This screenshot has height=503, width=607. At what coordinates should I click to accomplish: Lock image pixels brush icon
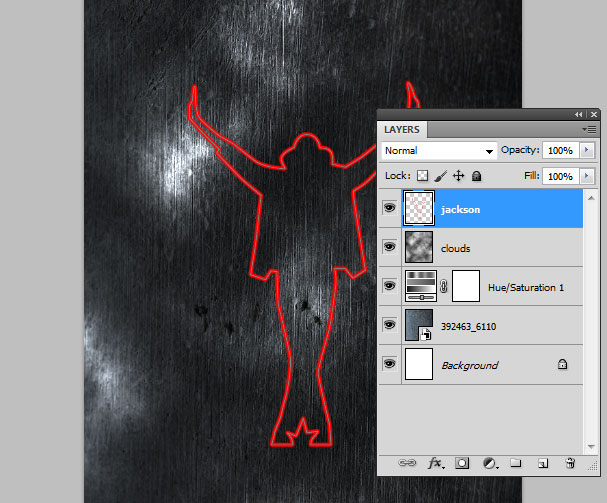pos(441,176)
